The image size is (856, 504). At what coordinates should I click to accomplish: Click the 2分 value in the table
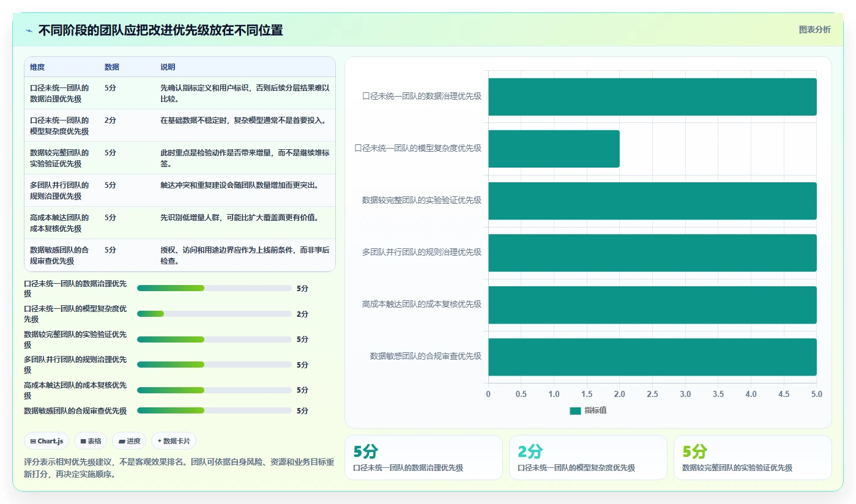tap(110, 120)
